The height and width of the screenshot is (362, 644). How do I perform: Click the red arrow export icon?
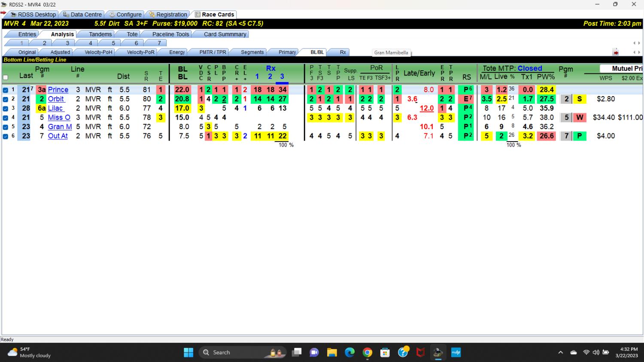(616, 52)
